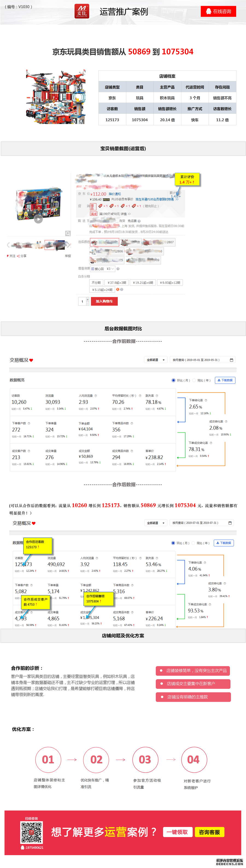Select 同比(年) radio in May overview
This screenshot has width=246, height=868.
194,381
